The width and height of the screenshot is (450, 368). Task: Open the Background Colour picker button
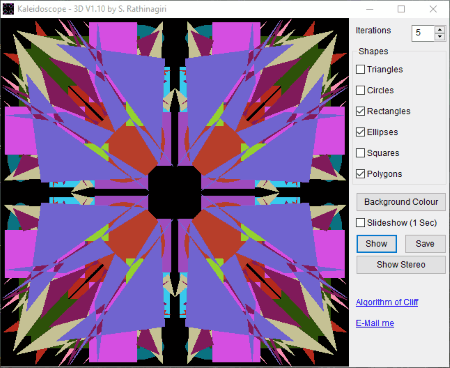tap(401, 202)
